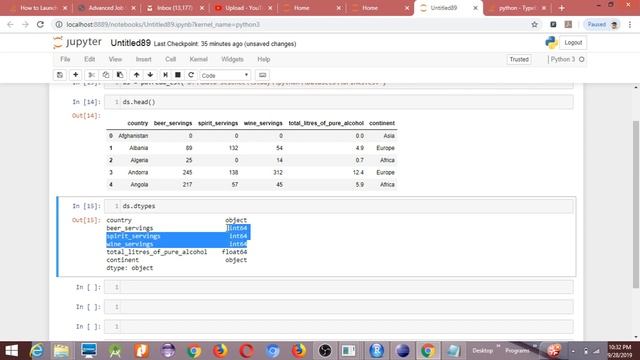
Task: Save the notebook with floppy disk icon
Action: pos(60,75)
